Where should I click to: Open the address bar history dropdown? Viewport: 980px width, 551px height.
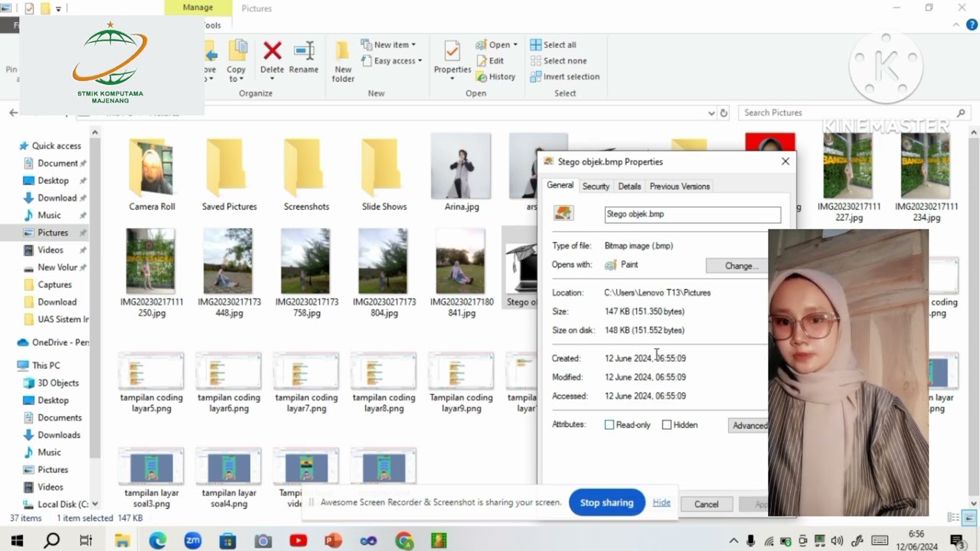tap(711, 112)
